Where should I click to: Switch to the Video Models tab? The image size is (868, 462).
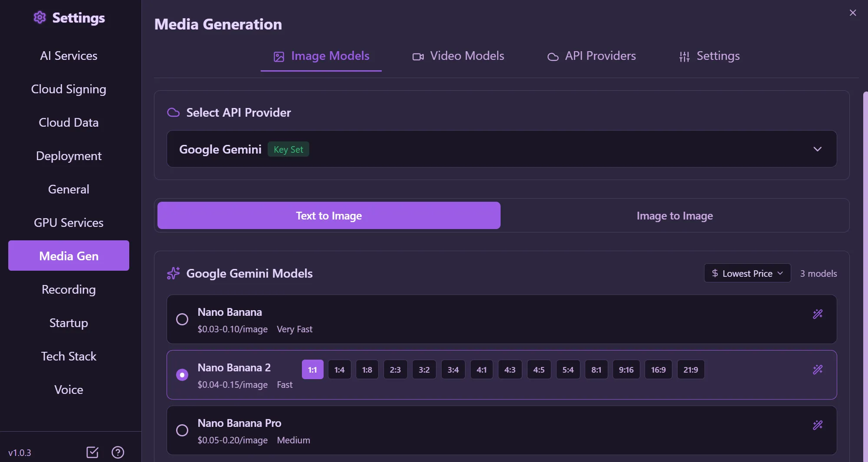(458, 56)
